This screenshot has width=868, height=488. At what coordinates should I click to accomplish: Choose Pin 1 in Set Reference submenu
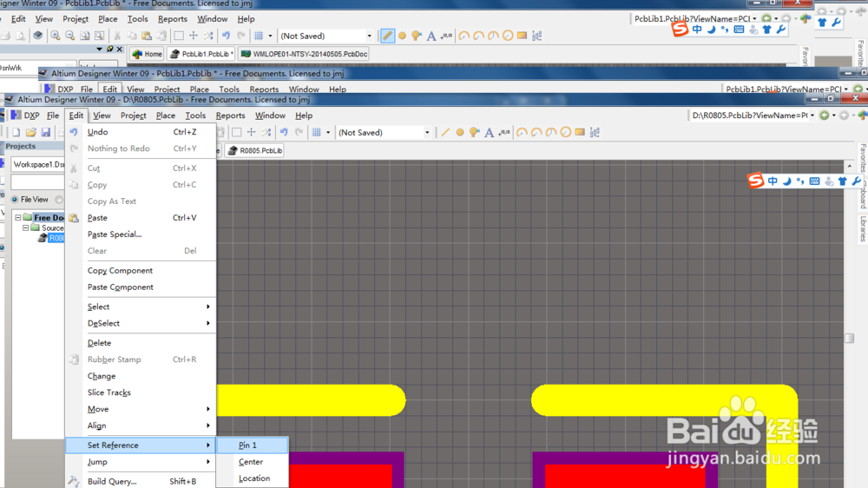(253, 445)
